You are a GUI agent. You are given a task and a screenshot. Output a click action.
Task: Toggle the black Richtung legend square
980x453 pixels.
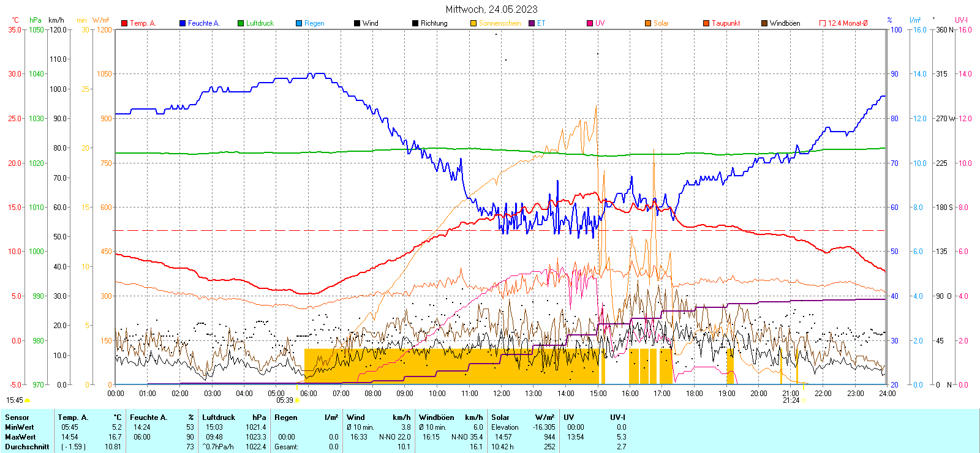tap(415, 23)
